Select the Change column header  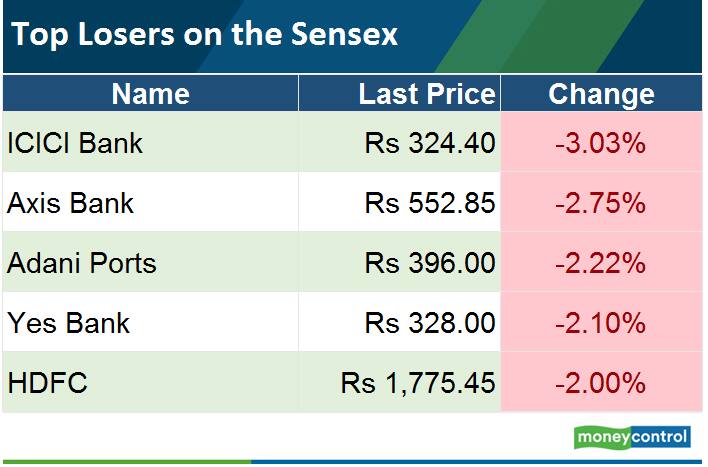(601, 94)
